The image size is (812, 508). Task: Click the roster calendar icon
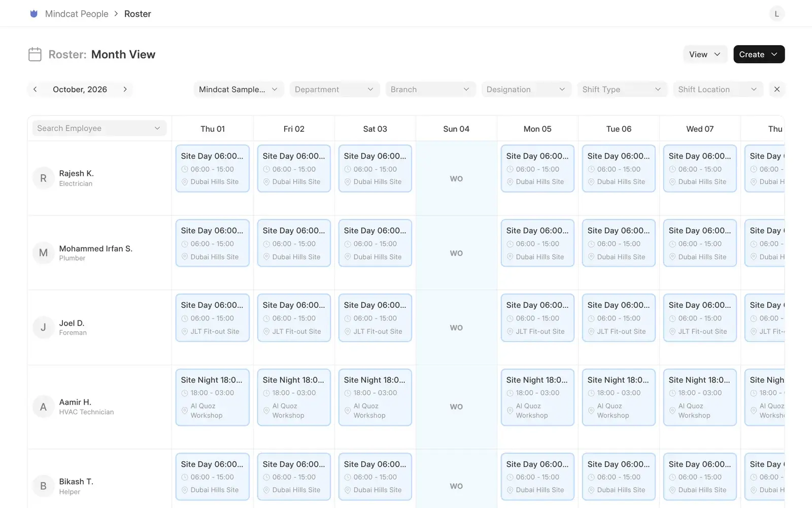[x=35, y=54]
